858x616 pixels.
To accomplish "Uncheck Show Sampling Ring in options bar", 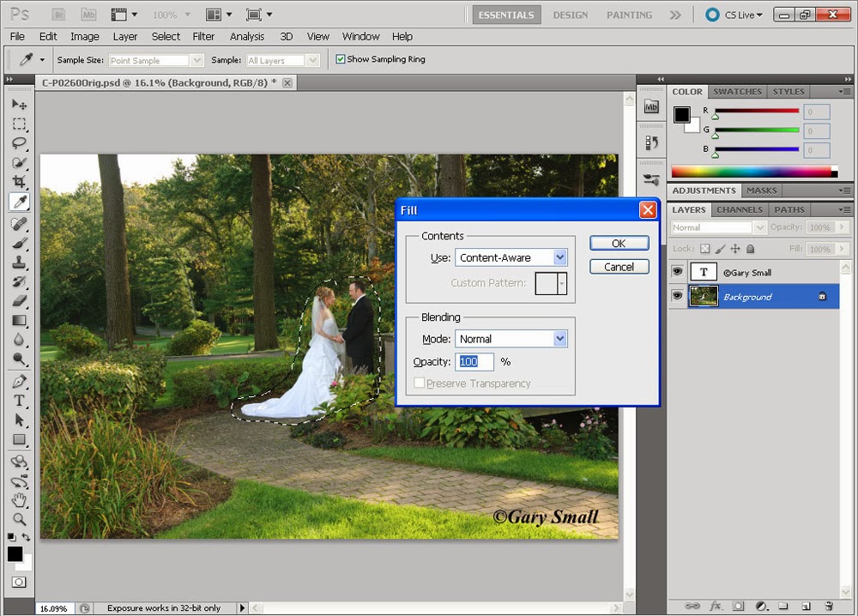I will coord(340,58).
